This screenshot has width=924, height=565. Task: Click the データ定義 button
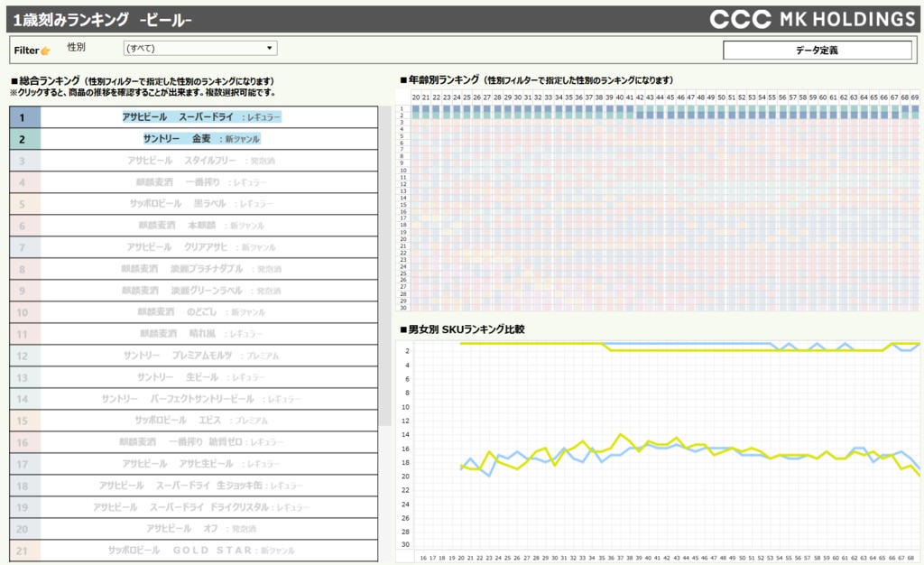point(817,50)
